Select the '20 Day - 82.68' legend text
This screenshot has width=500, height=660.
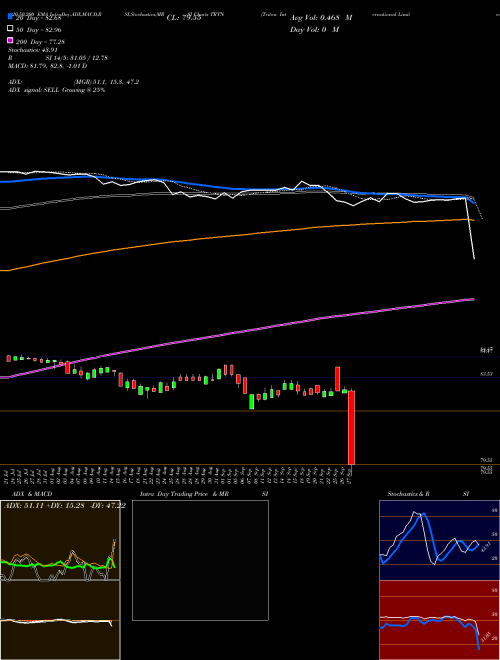[39, 18]
